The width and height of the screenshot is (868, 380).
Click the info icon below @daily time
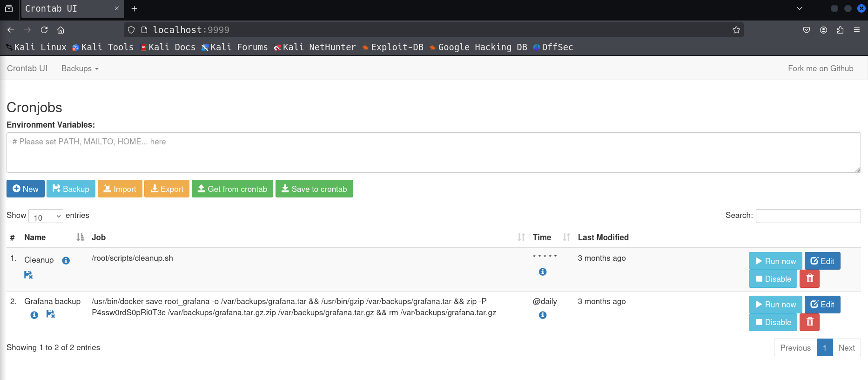pos(543,315)
